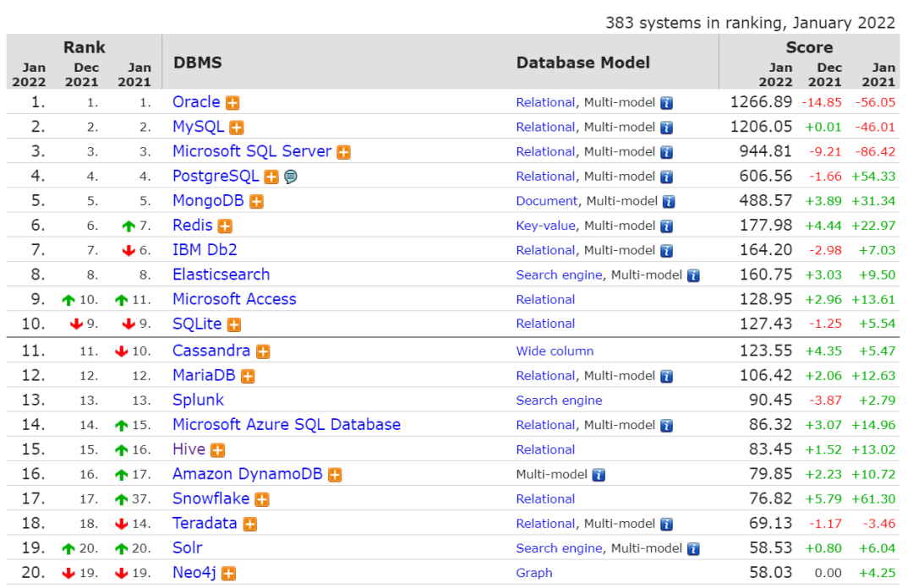Click the Wide column link for Cassandra
The height and width of the screenshot is (588, 913).
(555, 351)
